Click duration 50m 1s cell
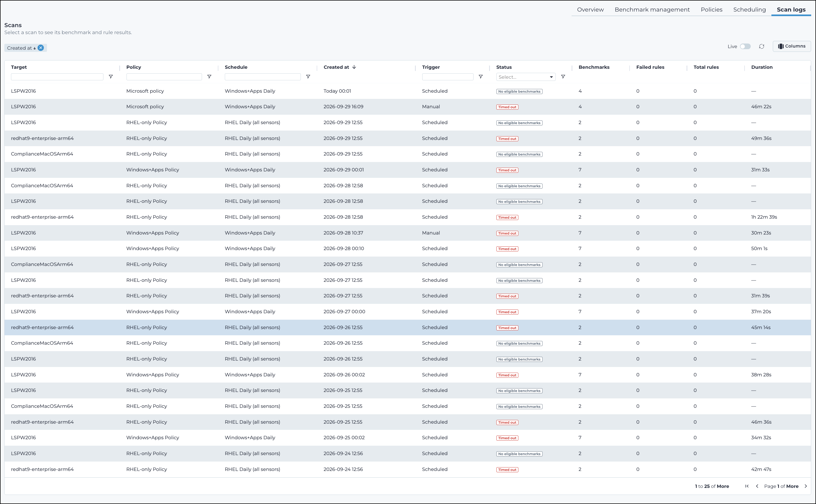Image resolution: width=816 pixels, height=504 pixels. (759, 248)
